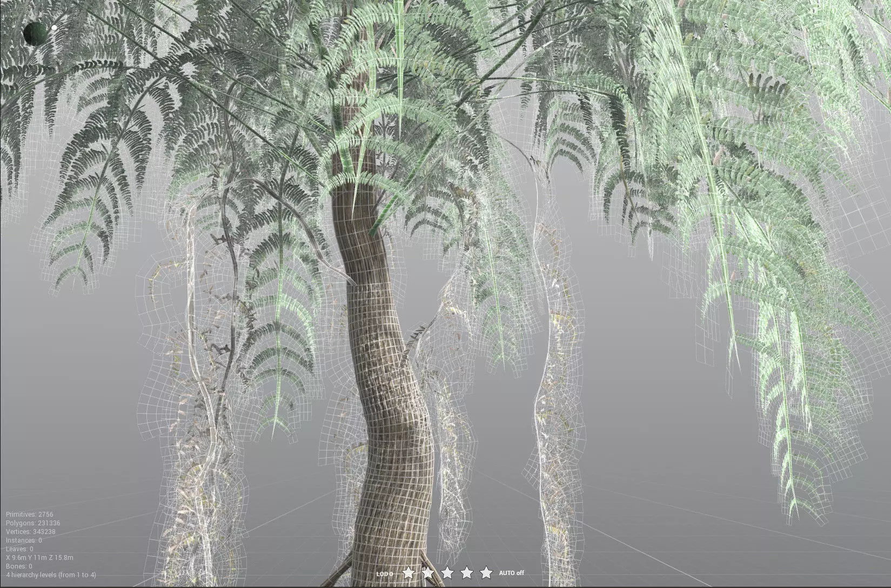Viewport: 891px width, 588px height.
Task: Select the fifth LOD star
Action: [x=486, y=572]
